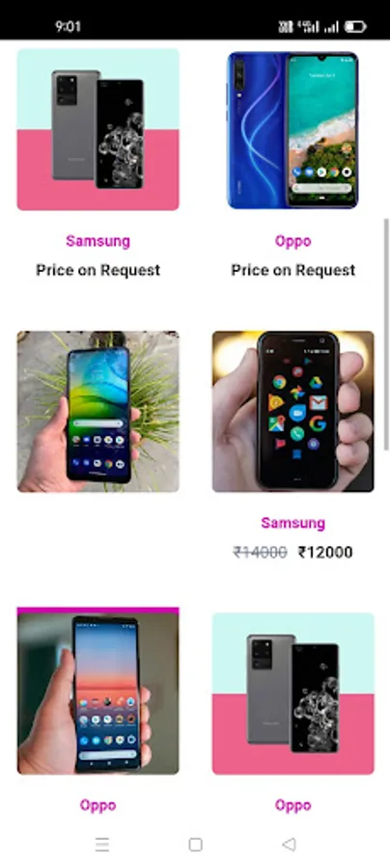
Task: Tap the Android home square icon
Action: [x=195, y=844]
